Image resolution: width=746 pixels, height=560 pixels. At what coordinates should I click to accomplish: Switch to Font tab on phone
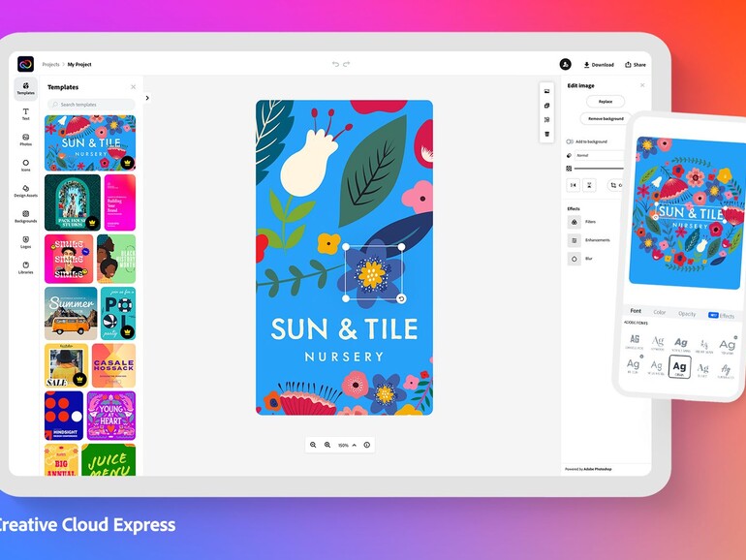636,311
